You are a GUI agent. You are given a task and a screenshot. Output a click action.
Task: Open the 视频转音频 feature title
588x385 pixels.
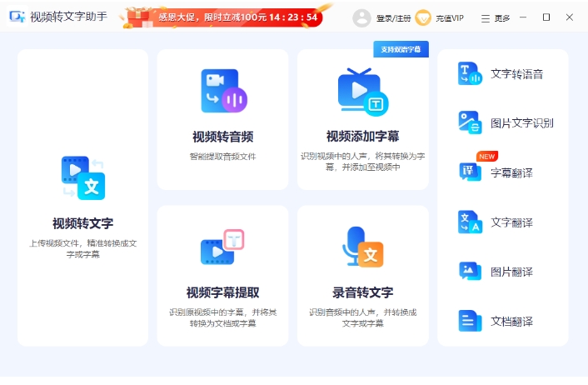coord(222,137)
